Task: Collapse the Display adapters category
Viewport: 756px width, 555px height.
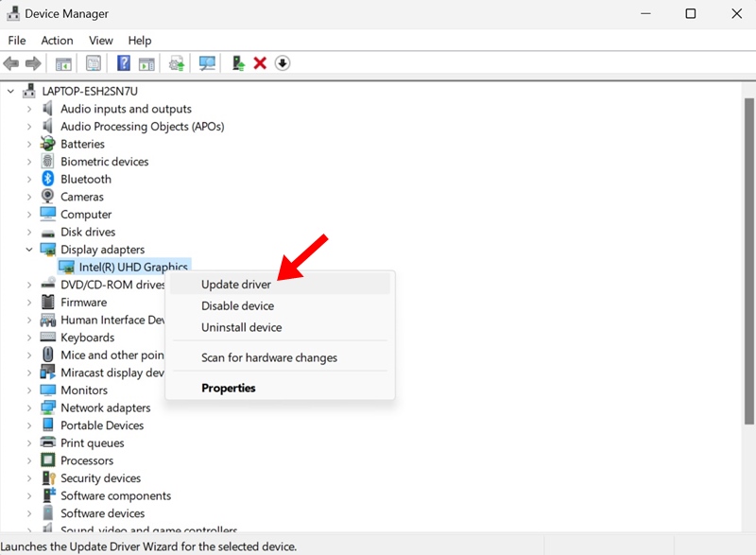Action: [x=29, y=250]
